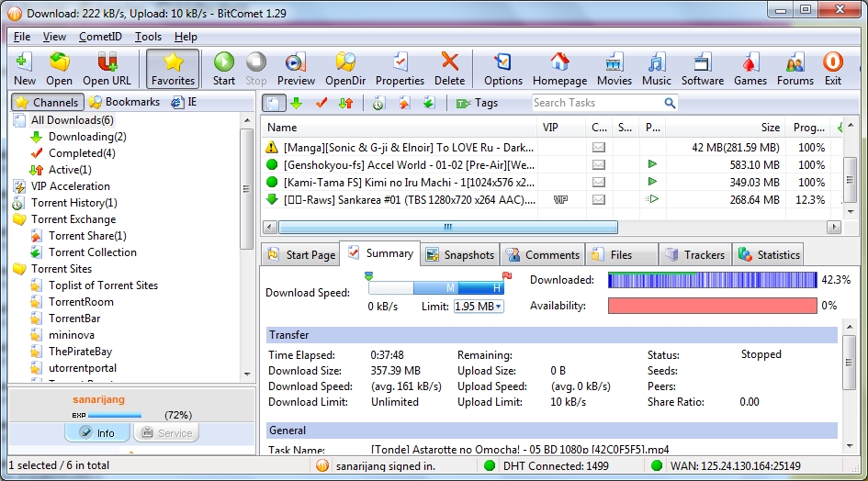Open the Tools menu
The image size is (868, 481).
[x=148, y=37]
